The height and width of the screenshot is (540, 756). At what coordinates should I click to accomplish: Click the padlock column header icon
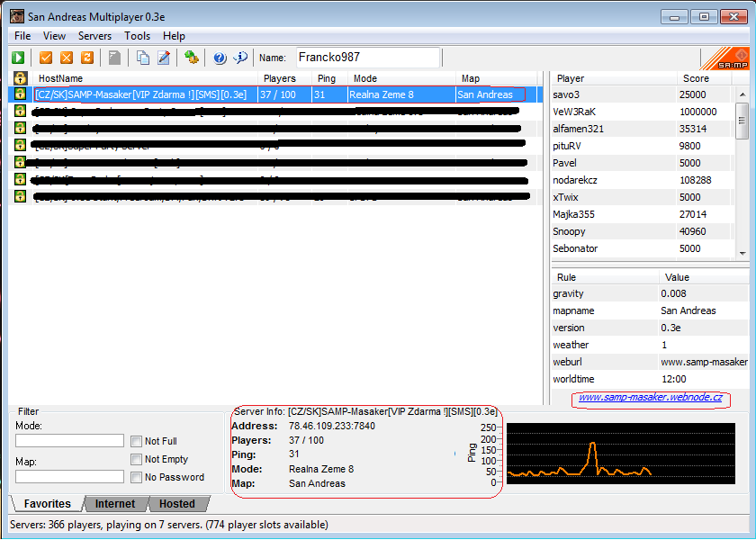(x=20, y=78)
